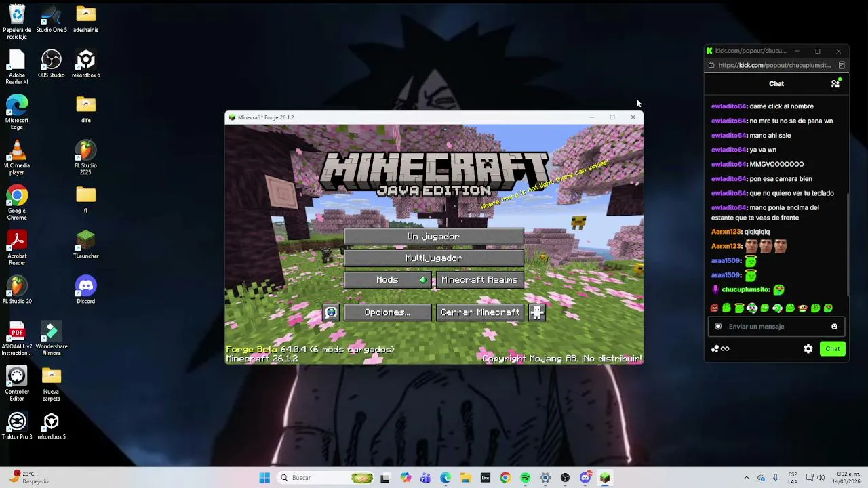Click the Kick popout address bar URL
The image size is (868, 488).
774,66
